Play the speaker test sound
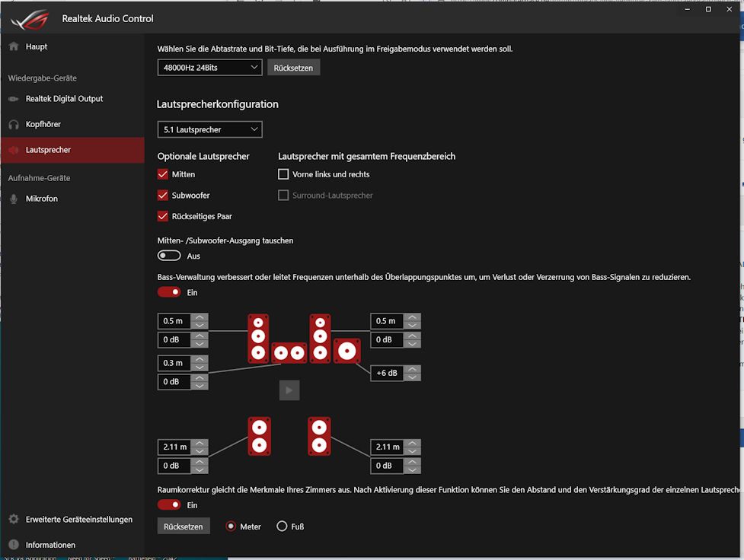Image resolution: width=744 pixels, height=560 pixels. coord(289,390)
